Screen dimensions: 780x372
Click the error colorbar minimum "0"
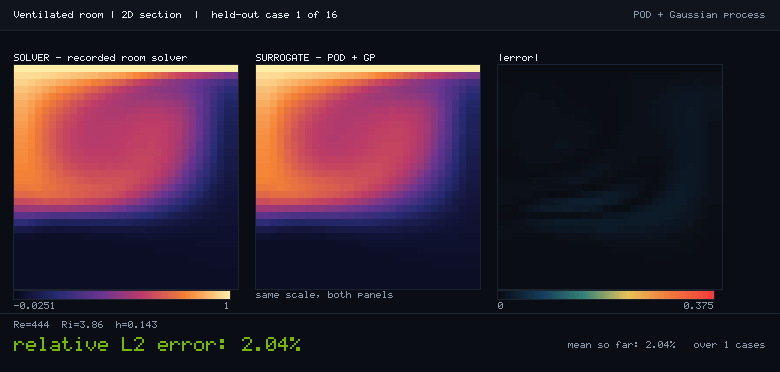pyautogui.click(x=500, y=306)
